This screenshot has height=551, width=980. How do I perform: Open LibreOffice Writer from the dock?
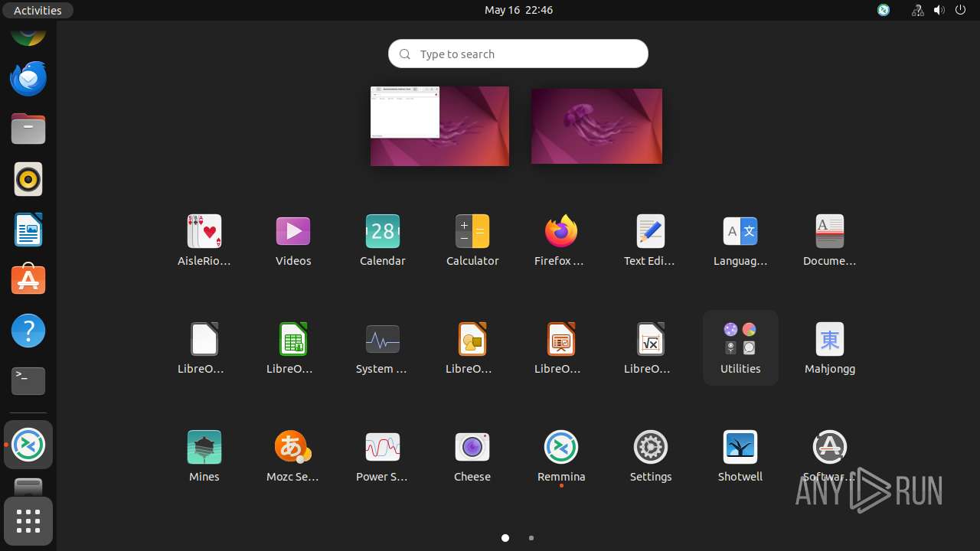point(28,230)
